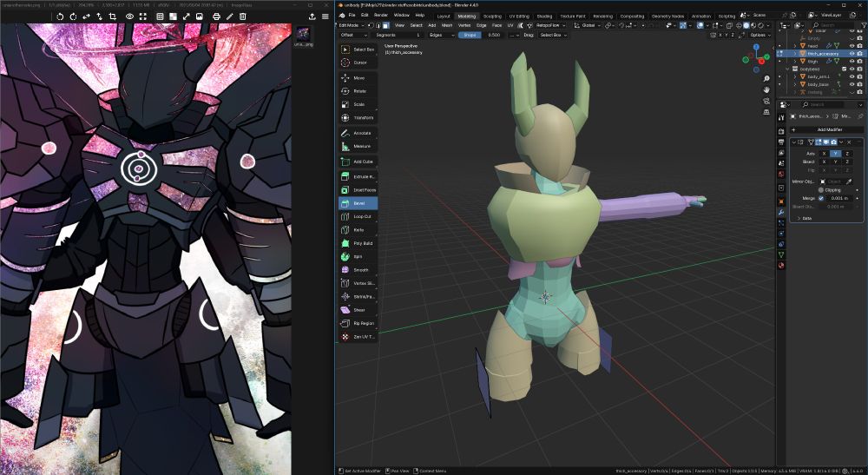Screen dimensions: 868x475
Task: Open the Select Box drag dropdown
Action: point(553,35)
